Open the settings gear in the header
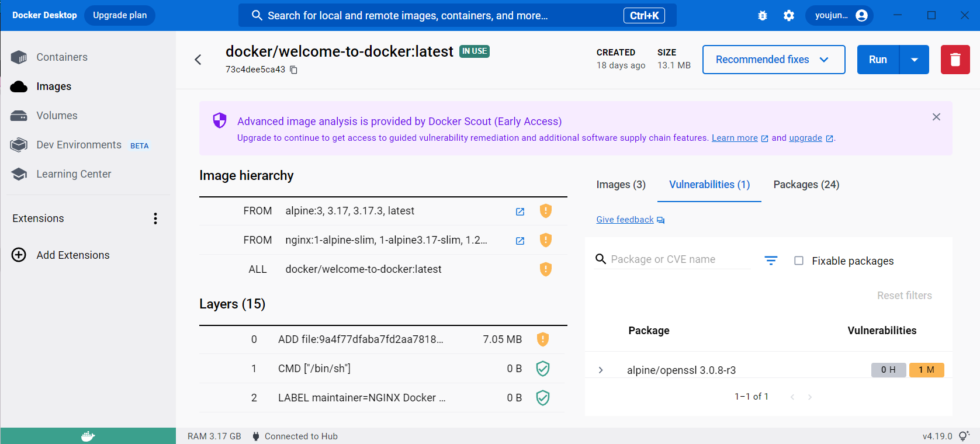The width and height of the screenshot is (980, 444). click(x=789, y=16)
